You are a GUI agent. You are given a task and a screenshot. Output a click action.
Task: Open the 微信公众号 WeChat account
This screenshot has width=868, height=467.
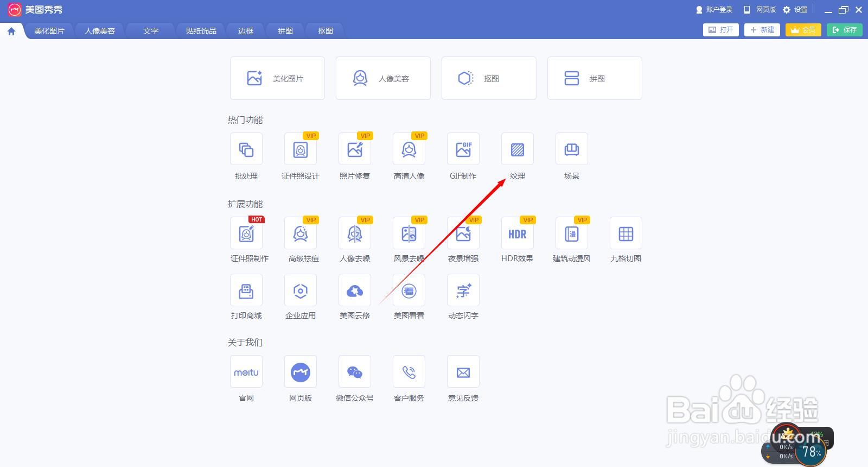[355, 372]
